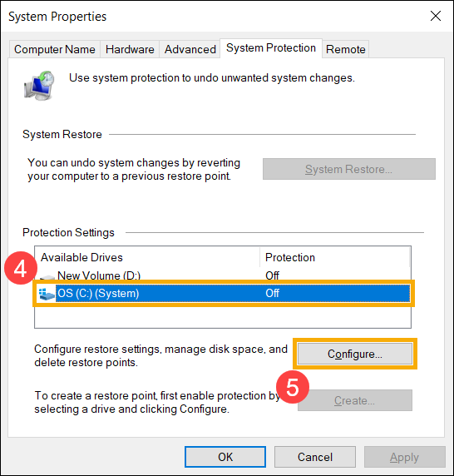Click the Create... restore point button
This screenshot has width=454, height=476.
[355, 400]
